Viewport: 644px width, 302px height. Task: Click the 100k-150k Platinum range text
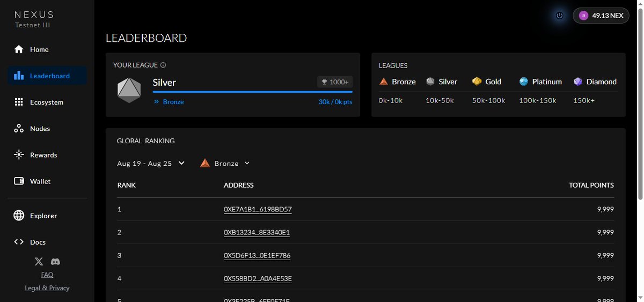pos(538,100)
